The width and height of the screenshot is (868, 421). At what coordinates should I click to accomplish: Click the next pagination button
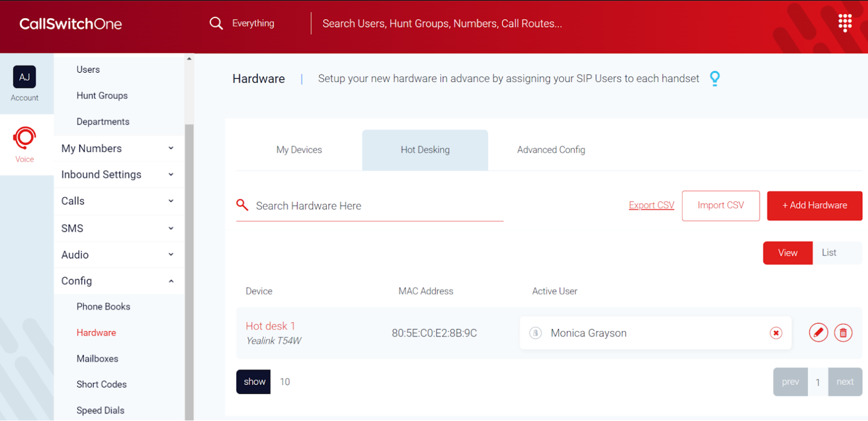point(845,382)
